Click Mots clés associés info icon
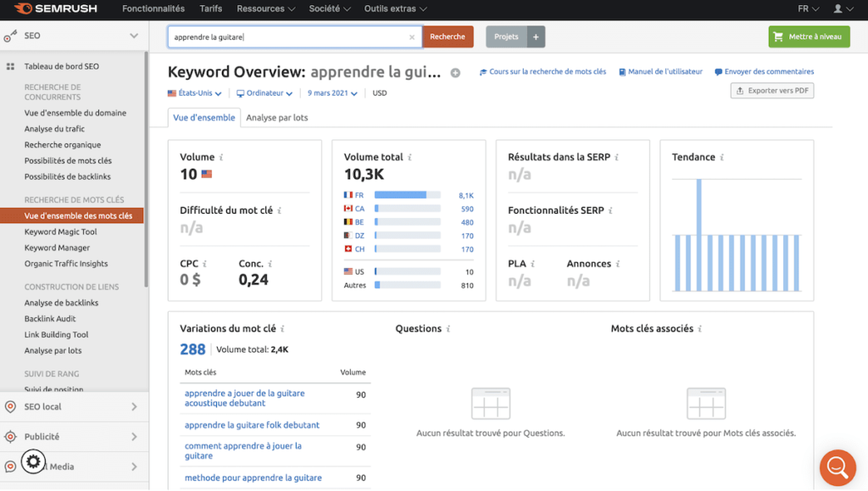Screen dimensions: 868x491 click(x=699, y=329)
